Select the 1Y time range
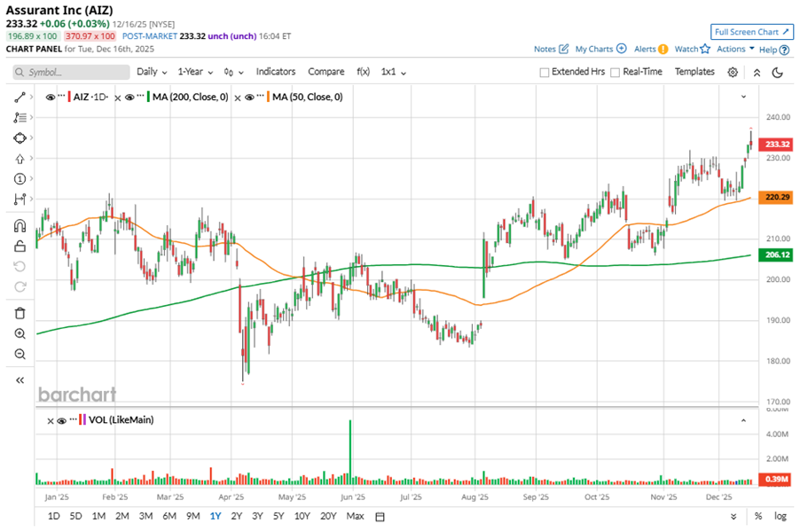The width and height of the screenshot is (800, 532). click(216, 516)
